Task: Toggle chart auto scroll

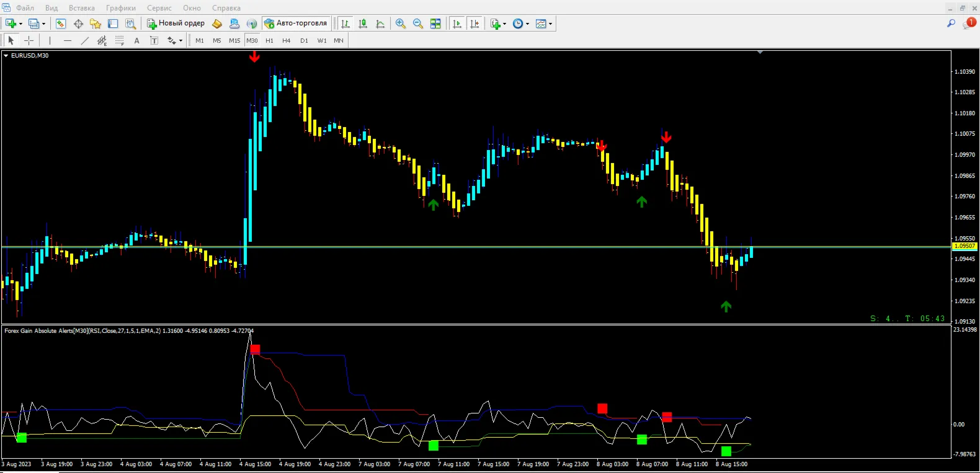Action: click(x=457, y=24)
